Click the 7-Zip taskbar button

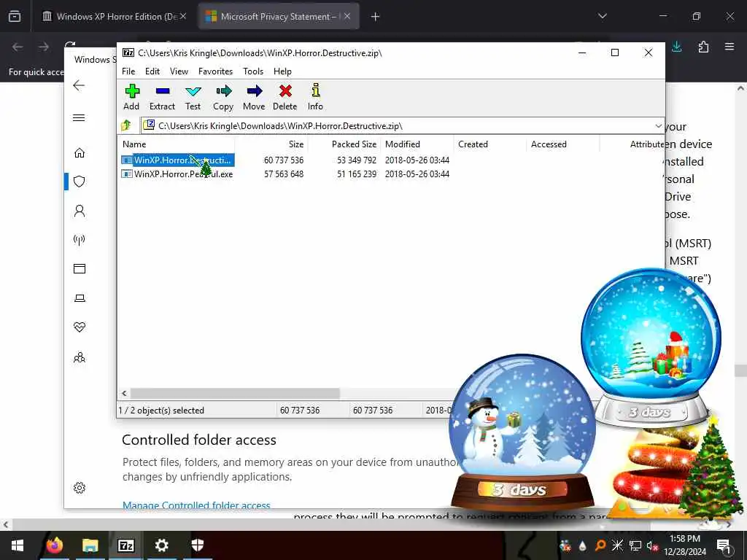click(125, 545)
